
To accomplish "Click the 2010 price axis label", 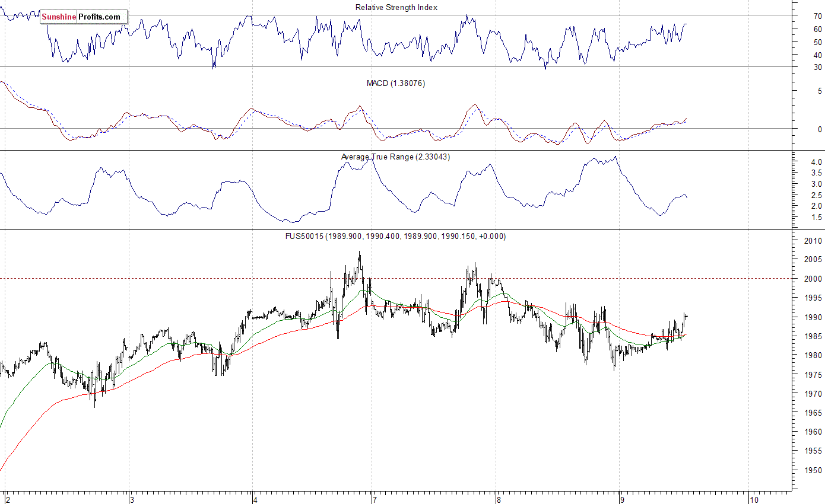I will (x=814, y=241).
